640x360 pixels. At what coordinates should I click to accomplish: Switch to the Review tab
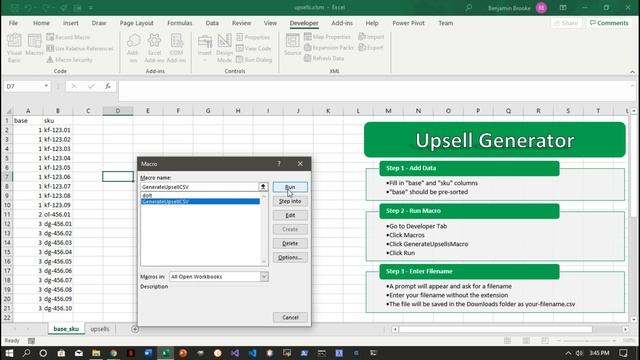point(241,23)
